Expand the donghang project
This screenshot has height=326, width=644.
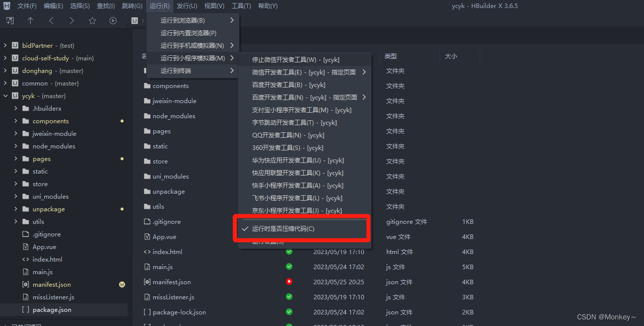(5, 70)
